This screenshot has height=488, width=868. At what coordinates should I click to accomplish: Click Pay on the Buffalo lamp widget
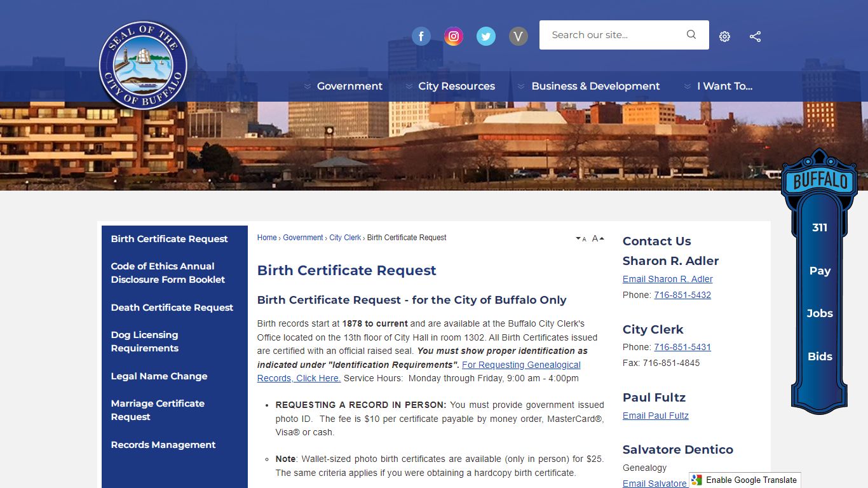[820, 271]
